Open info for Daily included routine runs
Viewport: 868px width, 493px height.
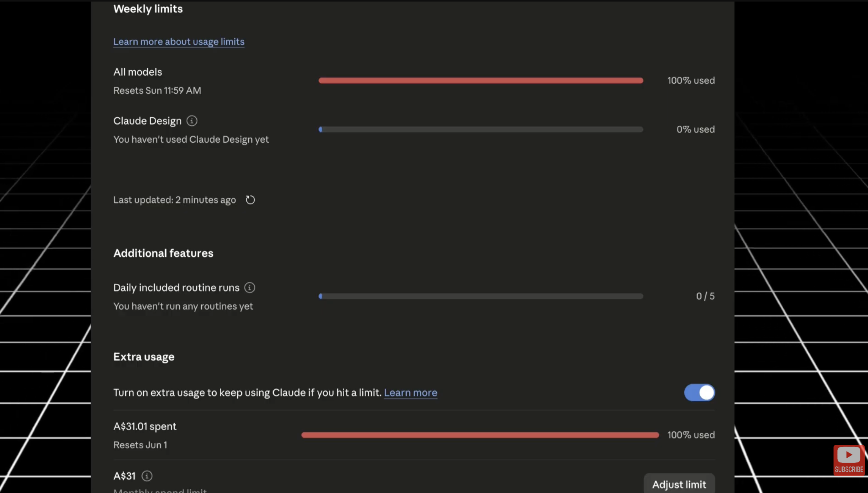click(x=250, y=288)
